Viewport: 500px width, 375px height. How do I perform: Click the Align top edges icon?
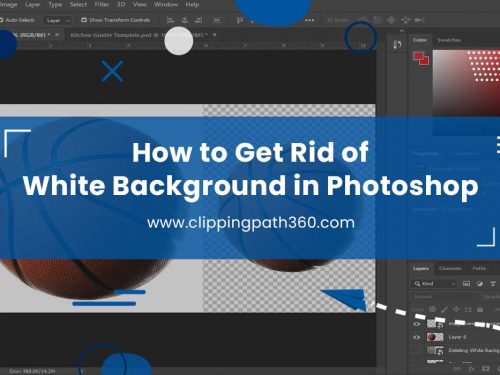240,20
